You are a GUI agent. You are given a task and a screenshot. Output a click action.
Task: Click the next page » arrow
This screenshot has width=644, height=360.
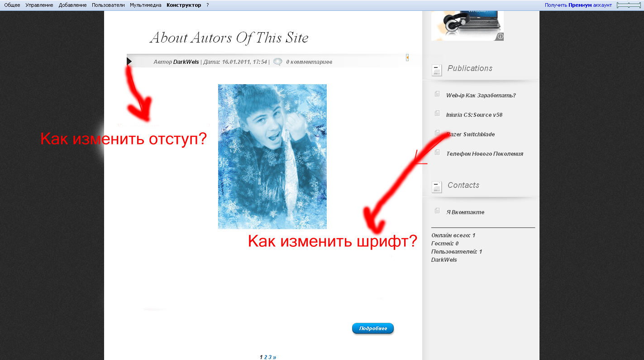pos(275,357)
